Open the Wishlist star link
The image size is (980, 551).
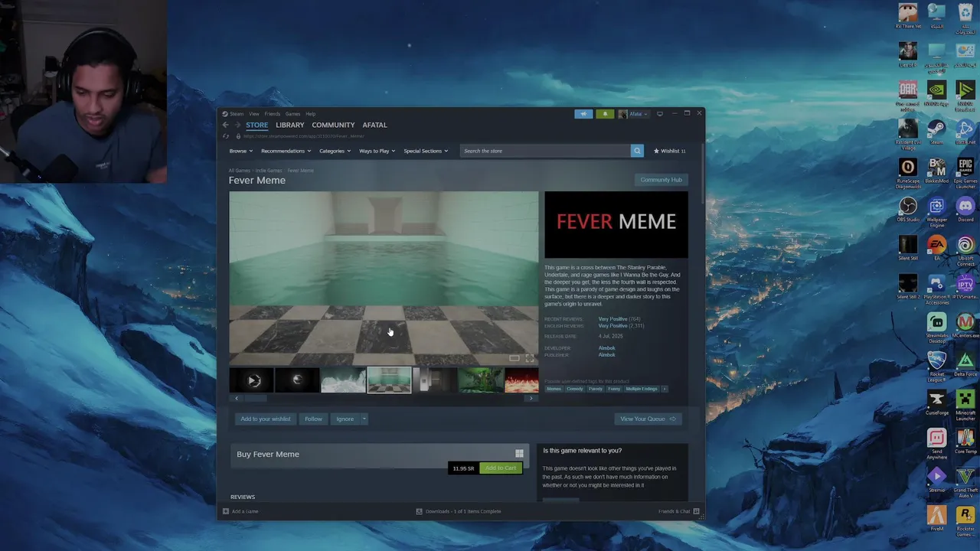[670, 151]
